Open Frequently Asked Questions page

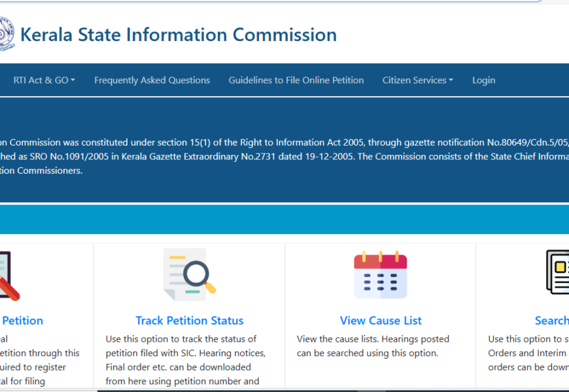tap(152, 80)
